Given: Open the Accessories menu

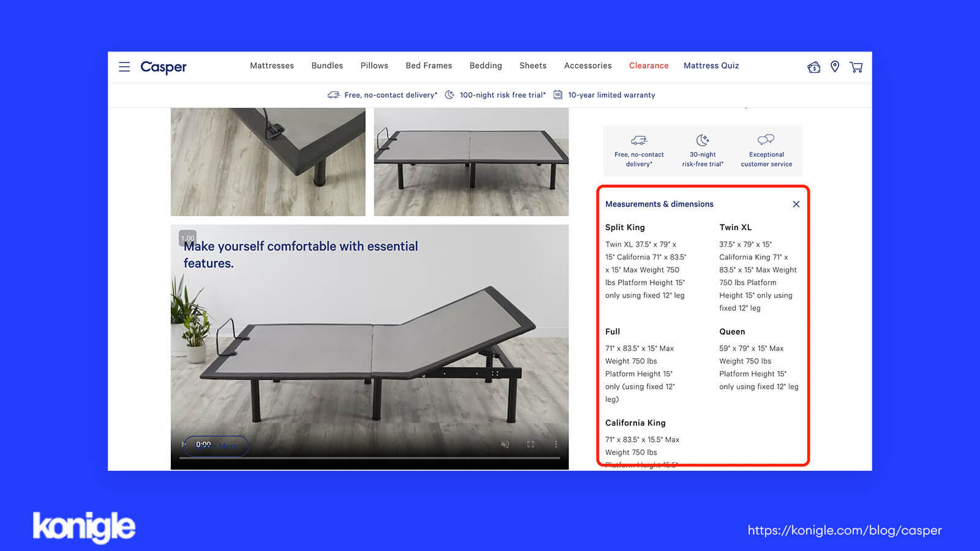Looking at the screenshot, I should (x=588, y=66).
